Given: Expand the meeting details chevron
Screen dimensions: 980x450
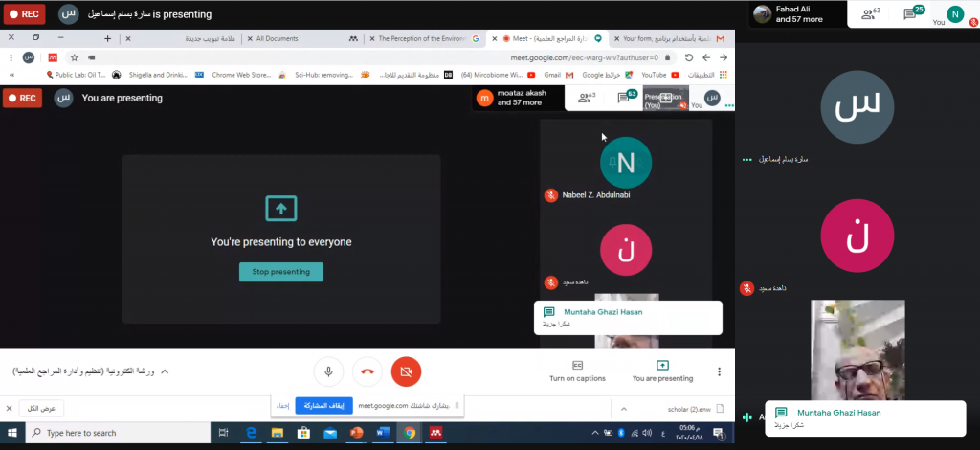Looking at the screenshot, I should [x=164, y=371].
